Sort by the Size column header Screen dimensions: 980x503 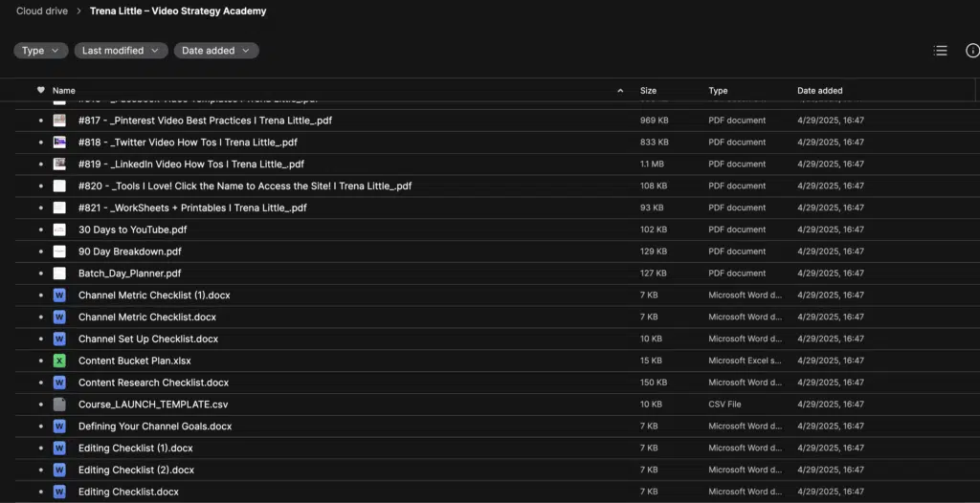click(648, 91)
